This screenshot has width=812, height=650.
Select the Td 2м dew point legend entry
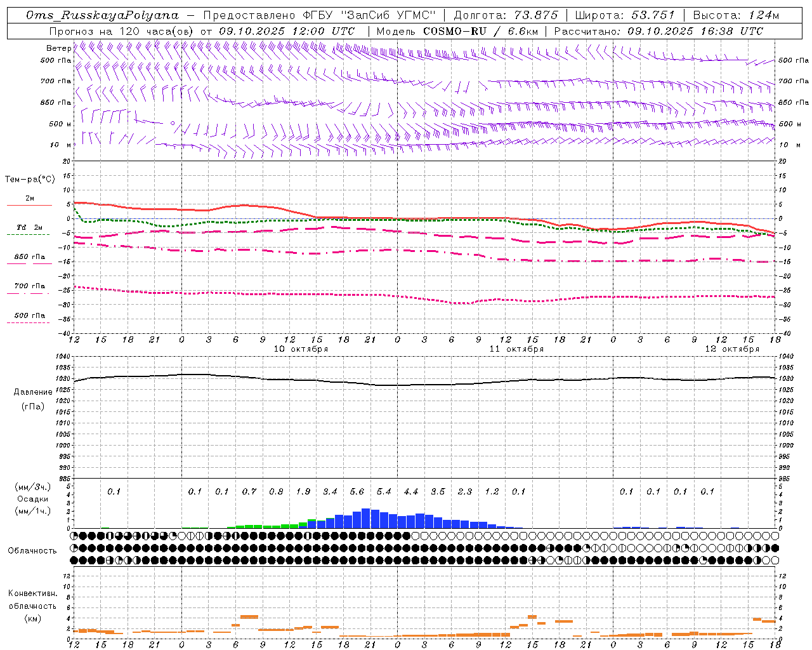pos(29,227)
